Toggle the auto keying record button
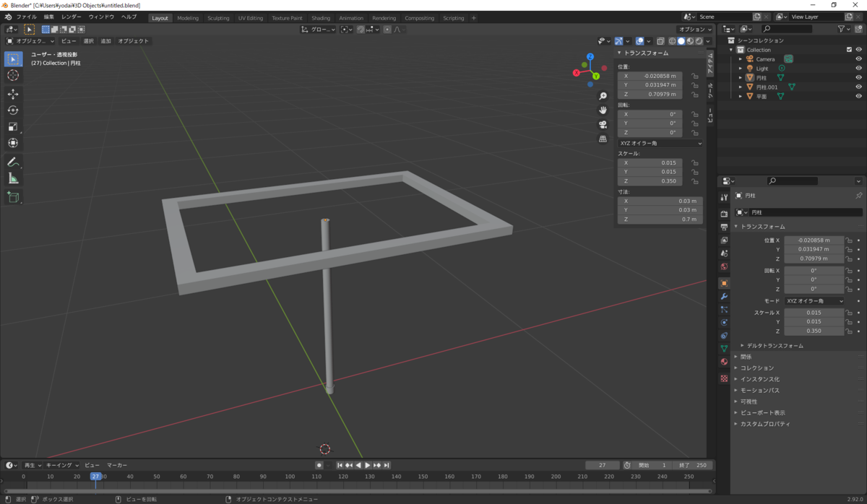Screen dimensions: 867x504 tap(319, 465)
